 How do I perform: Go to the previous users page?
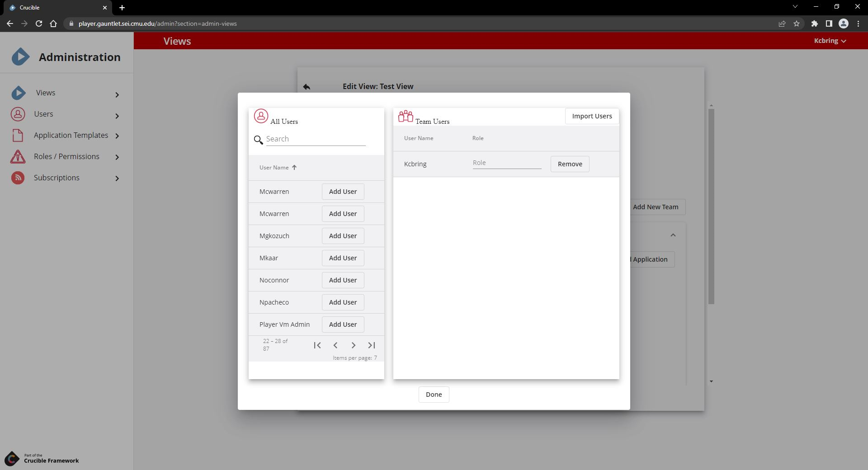(x=335, y=345)
